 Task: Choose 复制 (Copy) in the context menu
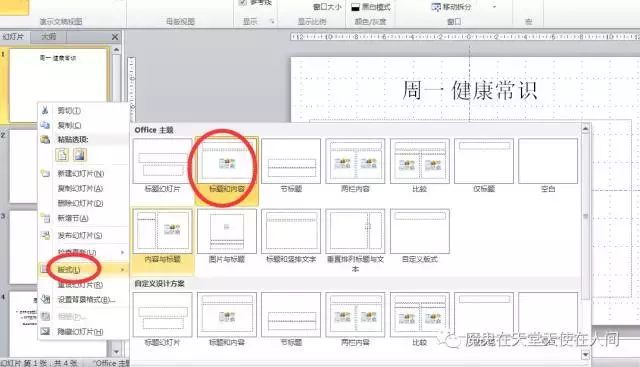[69, 125]
